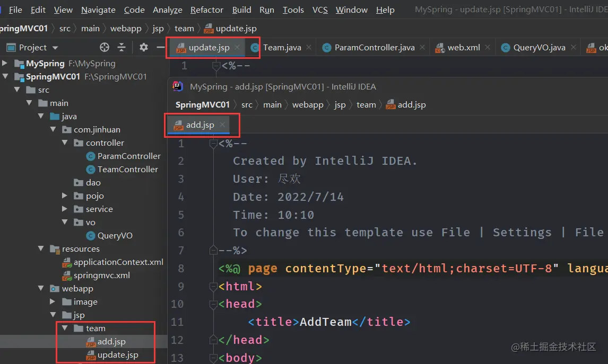The height and width of the screenshot is (364, 608).
Task: Expand the MySpring project node
Action: 5,63
